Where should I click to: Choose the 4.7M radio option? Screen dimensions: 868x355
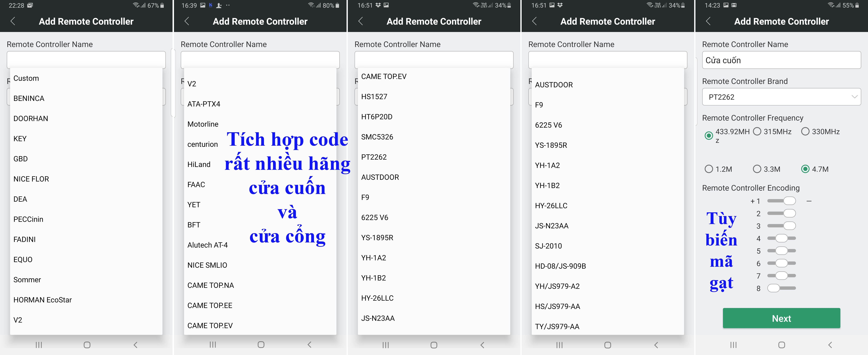(x=805, y=169)
